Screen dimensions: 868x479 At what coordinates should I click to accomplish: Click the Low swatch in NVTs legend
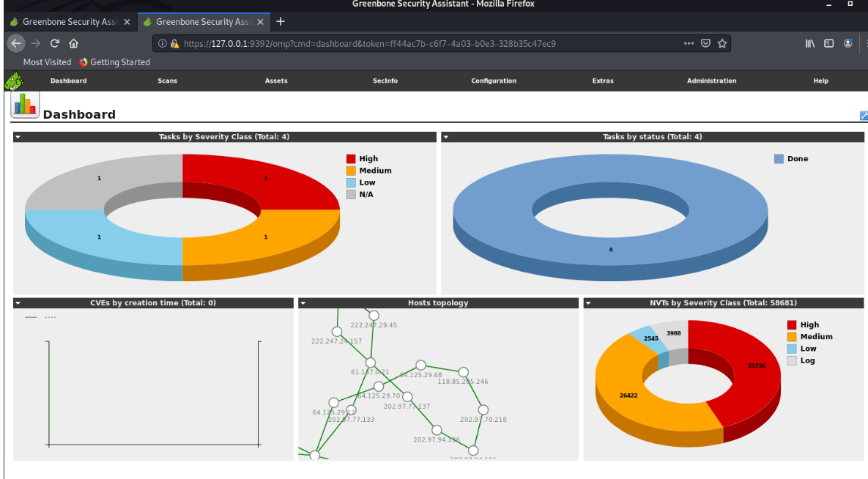click(792, 349)
